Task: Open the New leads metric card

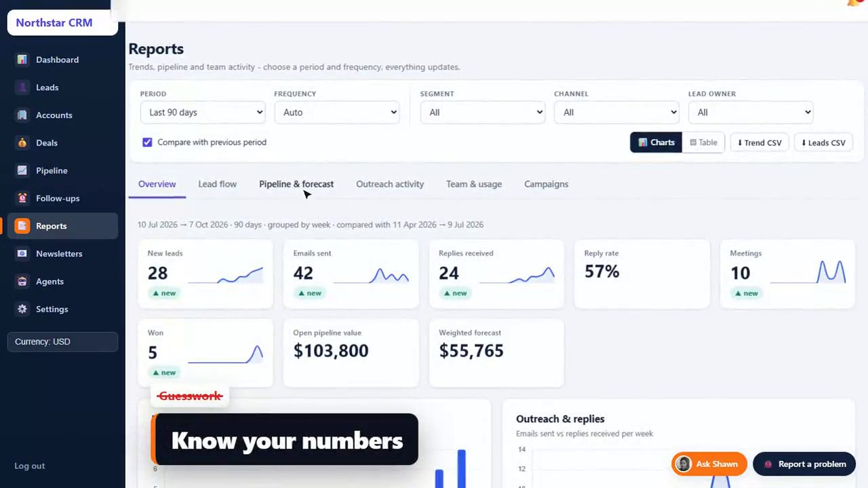Action: click(x=205, y=274)
